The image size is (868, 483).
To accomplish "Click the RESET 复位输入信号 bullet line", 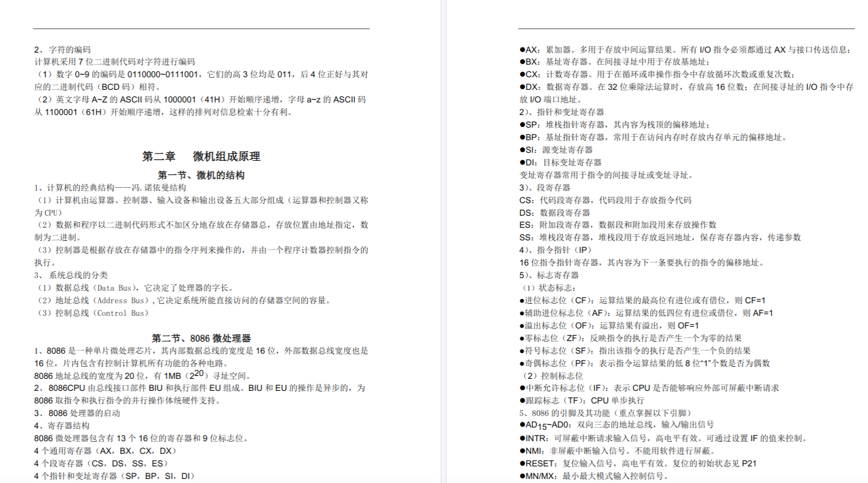I will (637, 464).
